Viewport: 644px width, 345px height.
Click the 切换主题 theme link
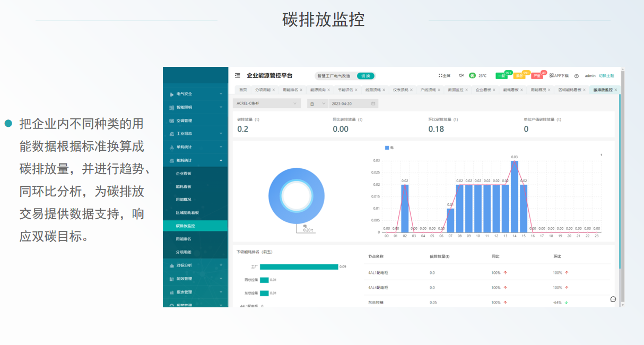606,76
